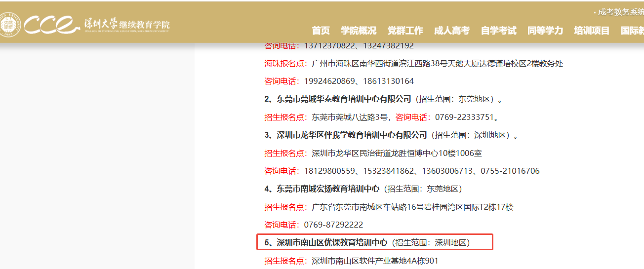The height and width of the screenshot is (269, 644).
Task: Click phone number 0769-22333751
Action: (x=464, y=117)
